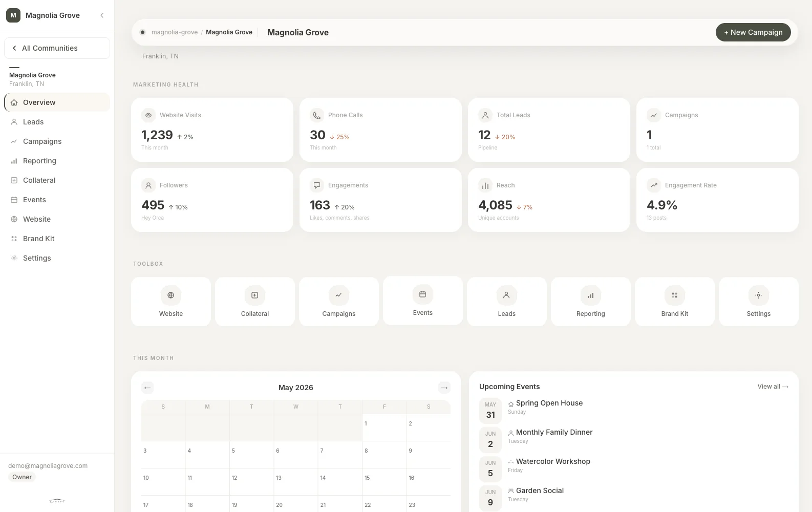Image resolution: width=812 pixels, height=512 pixels.
Task: Click the 4,085 reach value
Action: coord(495,205)
